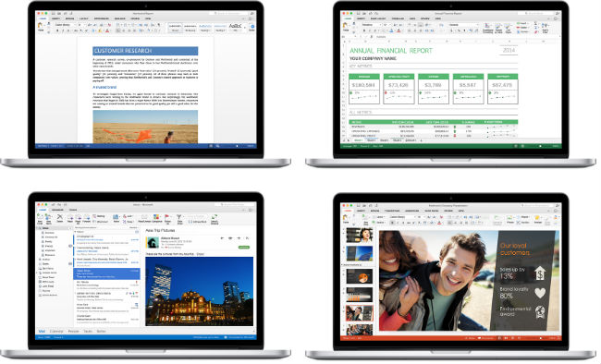The width and height of the screenshot is (601, 364).
Task: Click the Categorize colored squares icon in Outlook
Action: pyautogui.click(x=156, y=218)
